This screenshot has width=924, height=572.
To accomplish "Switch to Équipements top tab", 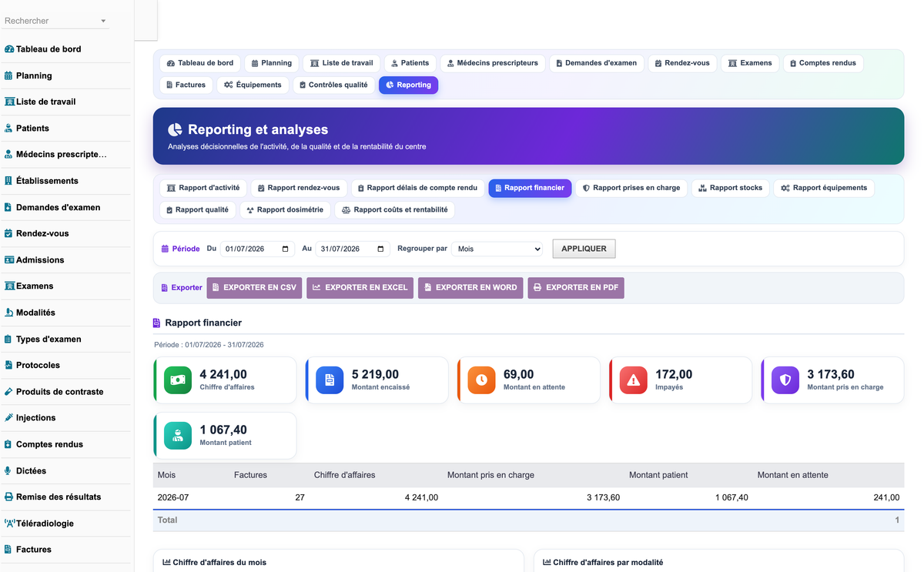I will tap(253, 85).
